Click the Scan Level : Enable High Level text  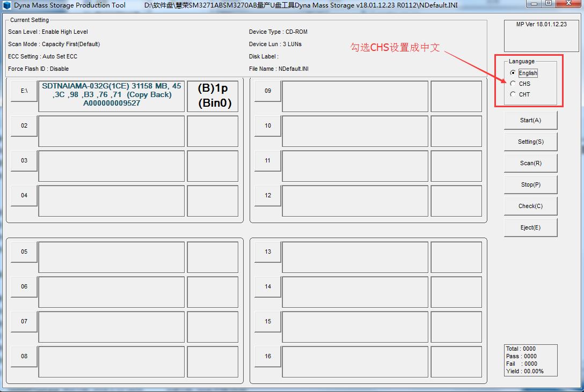(48, 32)
